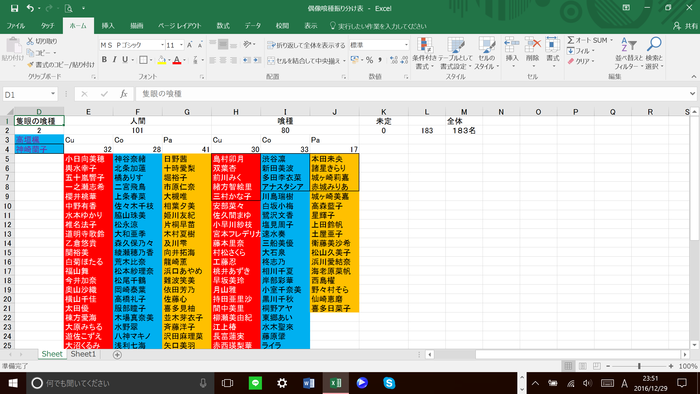Click the Find and Select magnifier icon
Image resolution: width=700 pixels, height=394 pixels.
[x=654, y=44]
